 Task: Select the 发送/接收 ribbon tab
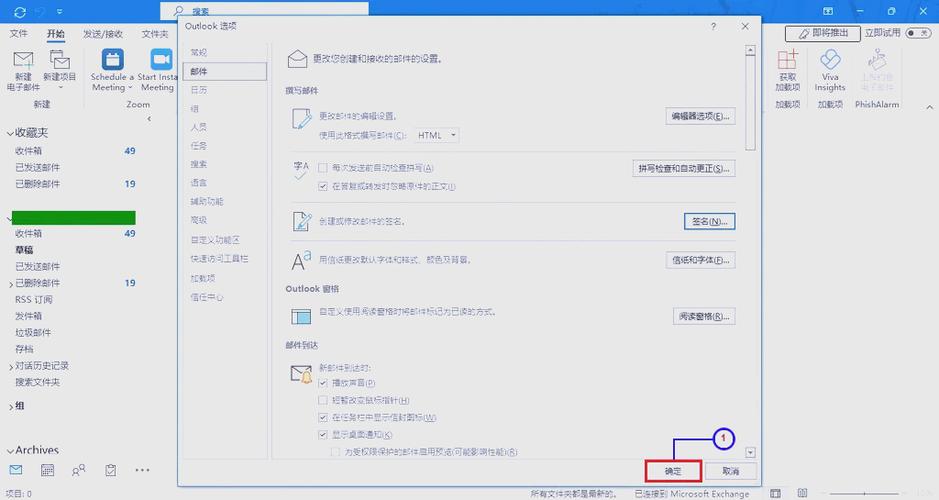pos(102,34)
